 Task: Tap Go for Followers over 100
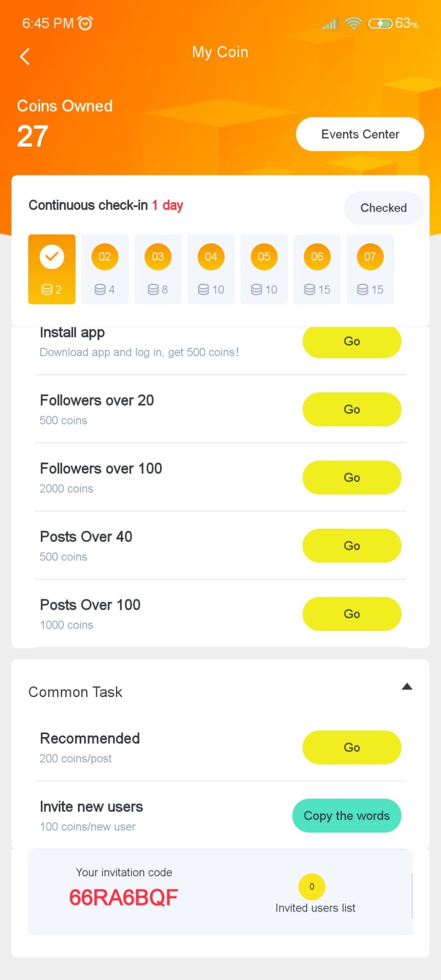pyautogui.click(x=352, y=478)
